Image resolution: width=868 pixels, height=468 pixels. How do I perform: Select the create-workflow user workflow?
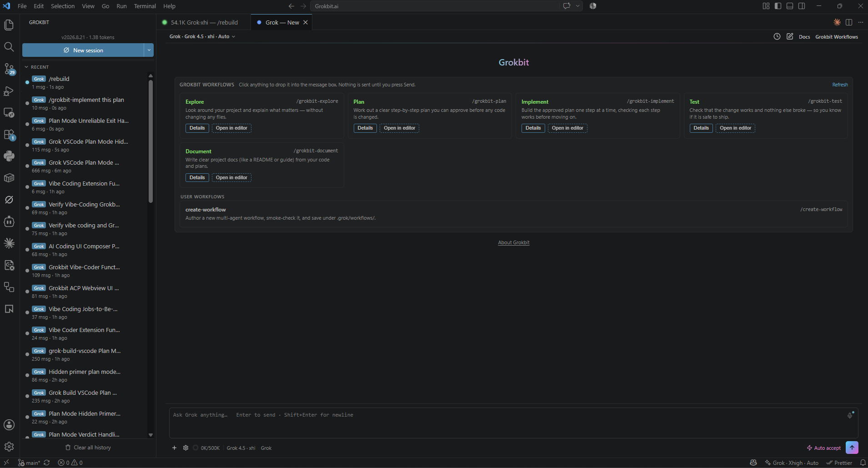[514, 214]
